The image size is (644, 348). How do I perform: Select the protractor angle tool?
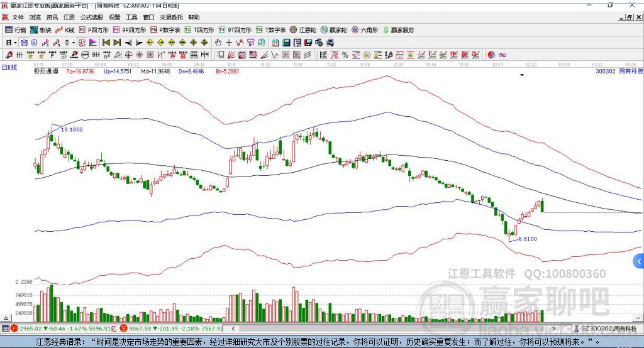118,55
